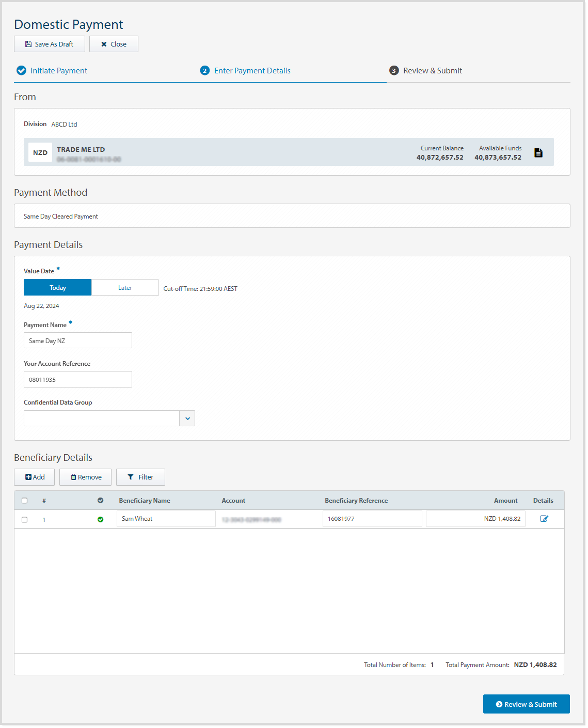Click the status column header checkmark icon
The width and height of the screenshot is (588, 728).
[x=100, y=501]
